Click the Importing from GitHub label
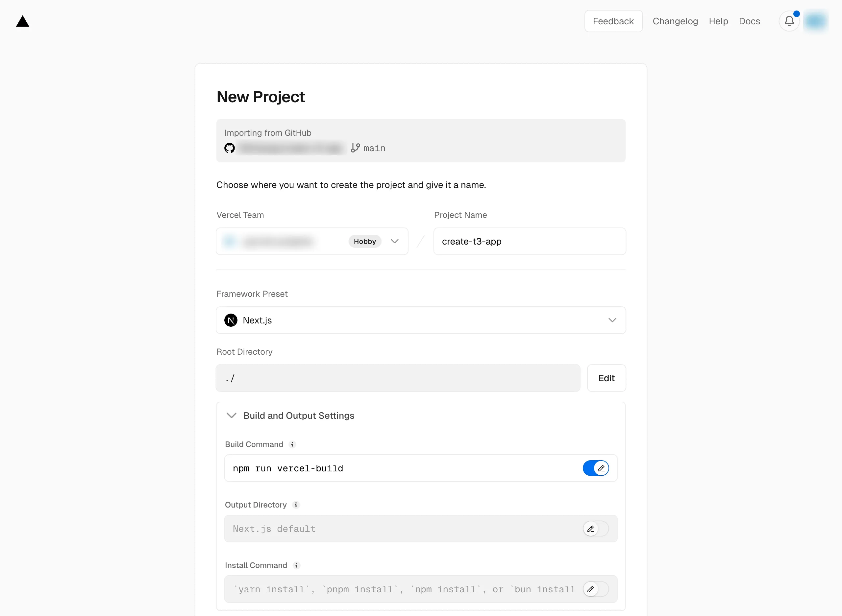The height and width of the screenshot is (616, 842). pos(268,133)
